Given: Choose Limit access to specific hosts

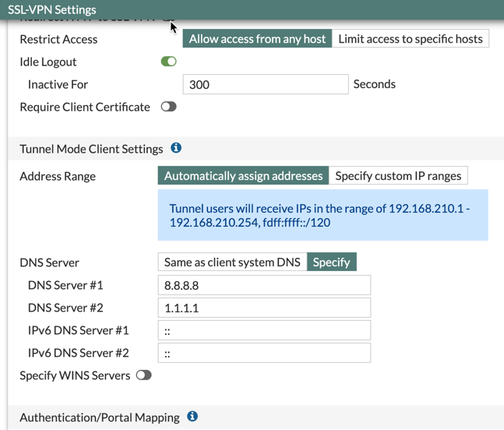Looking at the screenshot, I should (x=411, y=39).
